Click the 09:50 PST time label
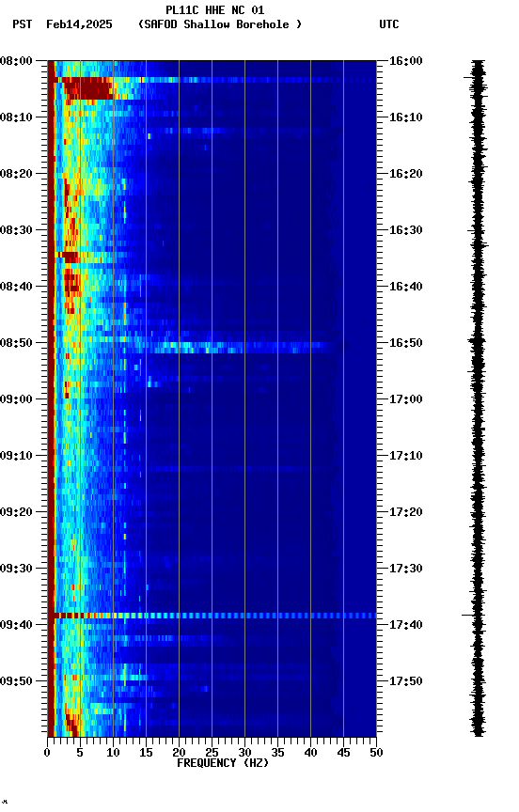 coord(16,681)
